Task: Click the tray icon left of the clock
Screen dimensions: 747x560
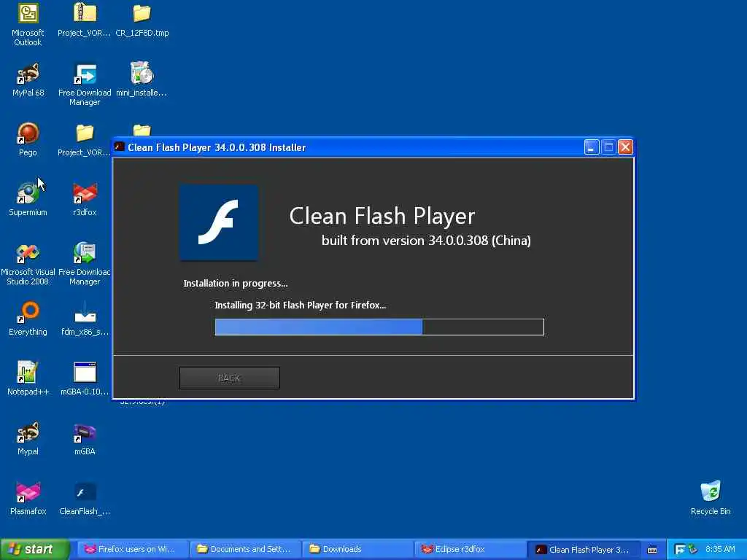Action: pos(693,550)
